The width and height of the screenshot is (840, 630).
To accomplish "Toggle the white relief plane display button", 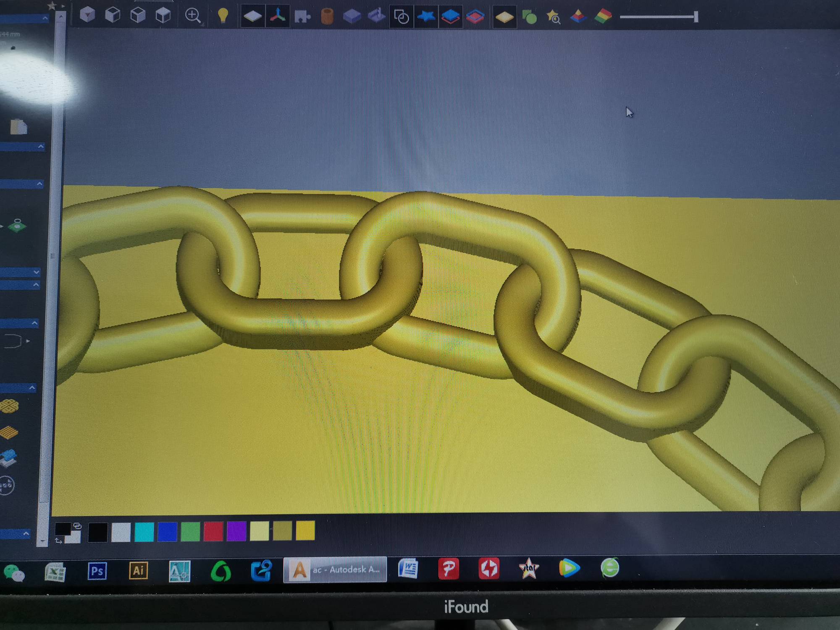I will 252,16.
